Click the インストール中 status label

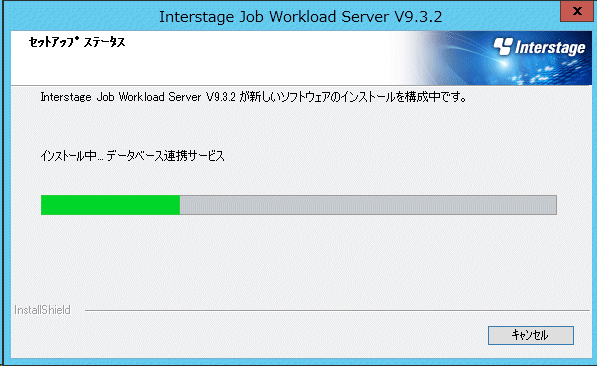click(x=69, y=156)
